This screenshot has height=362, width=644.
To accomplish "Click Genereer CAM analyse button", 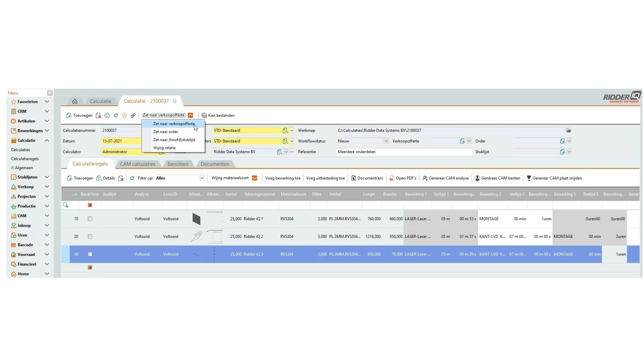I will pos(445,178).
